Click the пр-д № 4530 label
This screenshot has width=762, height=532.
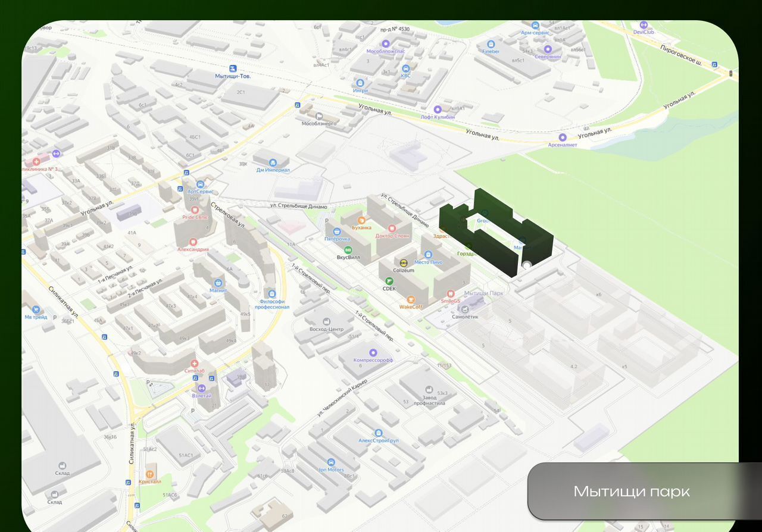(x=395, y=29)
